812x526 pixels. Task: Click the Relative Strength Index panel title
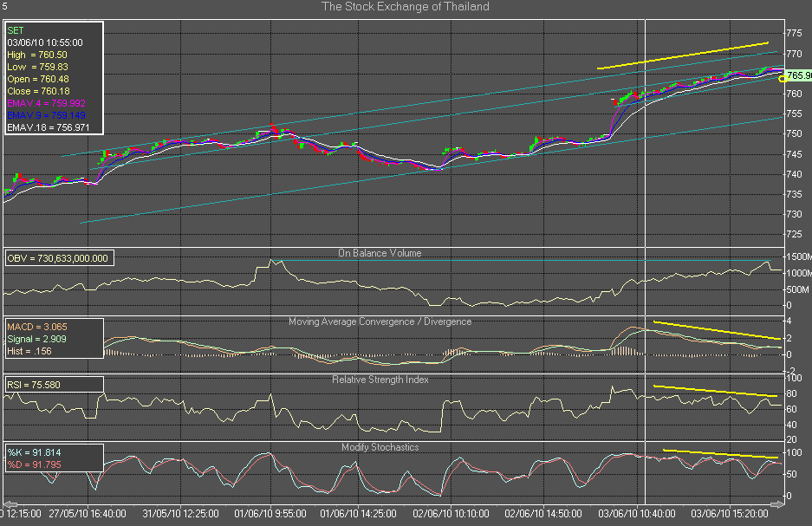380,380
